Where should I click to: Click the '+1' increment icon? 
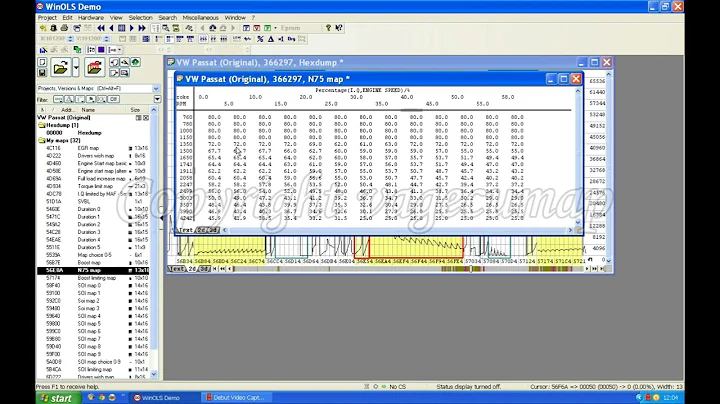tap(281, 39)
